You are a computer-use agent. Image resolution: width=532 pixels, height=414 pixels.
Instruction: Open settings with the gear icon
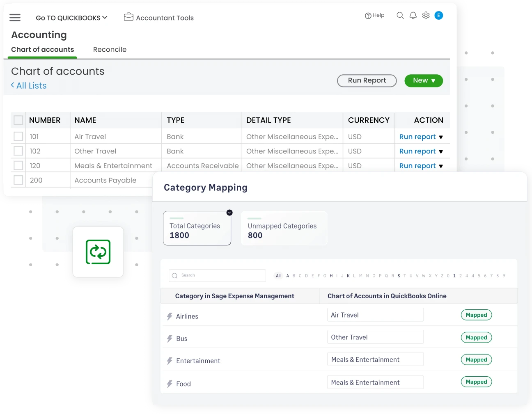pos(426,15)
